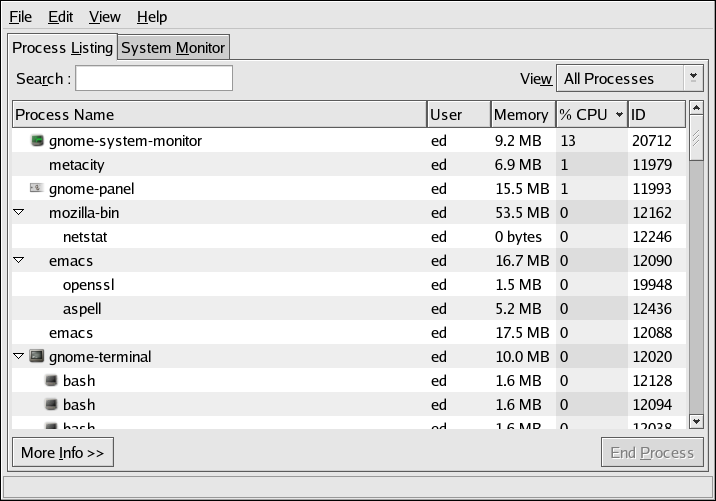716x501 pixels.
Task: Sort by the % CPU column header
Action: click(590, 115)
